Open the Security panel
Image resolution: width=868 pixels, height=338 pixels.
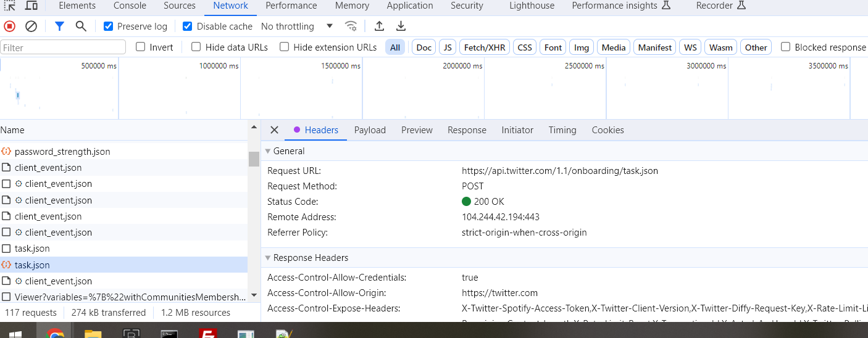[x=467, y=6]
